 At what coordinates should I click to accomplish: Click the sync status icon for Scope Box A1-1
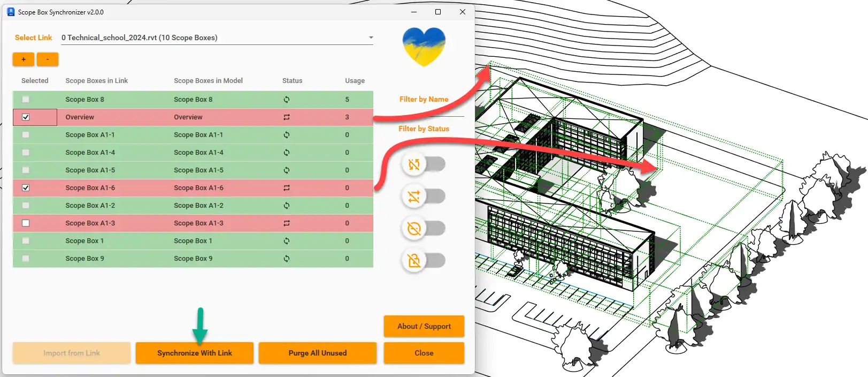tap(287, 135)
